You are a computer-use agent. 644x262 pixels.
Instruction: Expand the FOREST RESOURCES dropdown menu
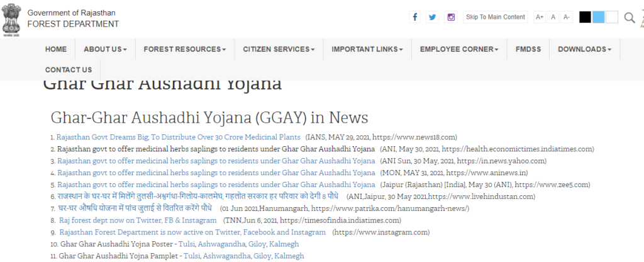(x=185, y=49)
